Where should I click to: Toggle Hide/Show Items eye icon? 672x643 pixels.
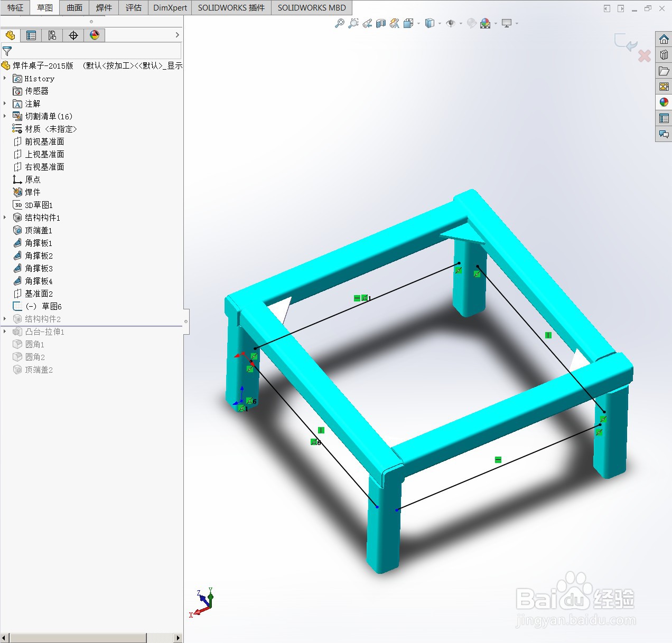[x=451, y=23]
